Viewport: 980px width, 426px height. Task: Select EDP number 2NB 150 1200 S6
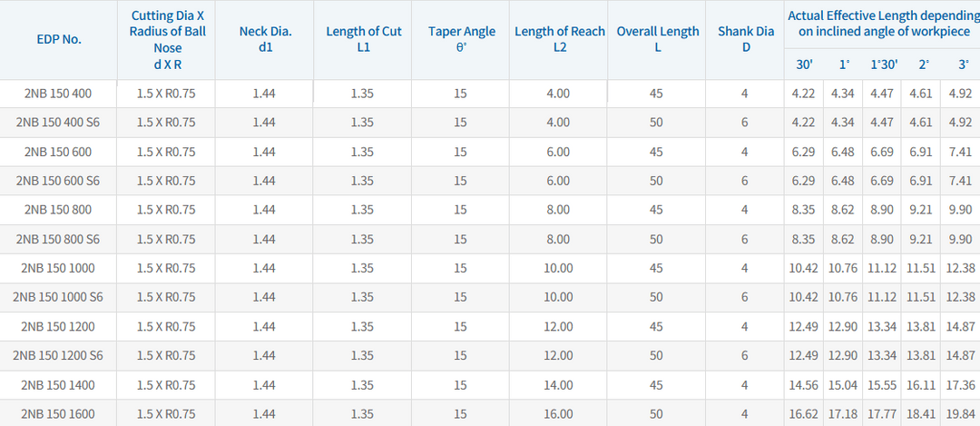click(x=58, y=355)
